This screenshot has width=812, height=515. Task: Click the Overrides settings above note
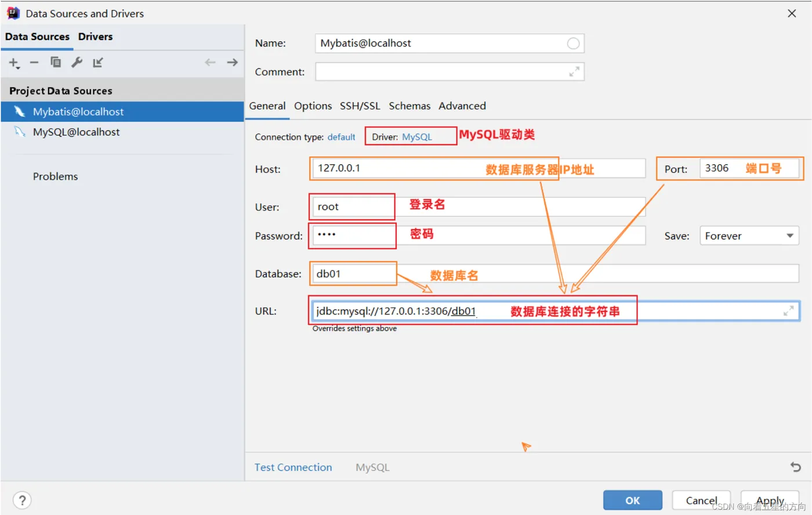click(354, 328)
